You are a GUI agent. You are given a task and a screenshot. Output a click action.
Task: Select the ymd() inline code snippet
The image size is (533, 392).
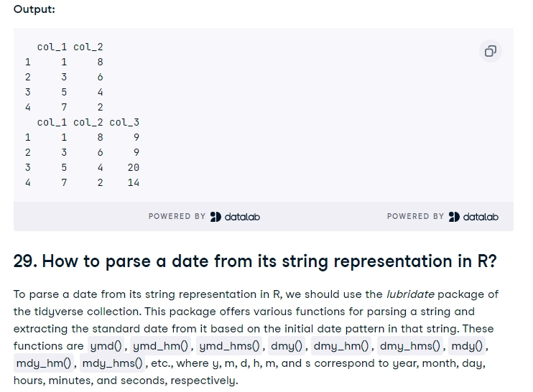tap(106, 346)
